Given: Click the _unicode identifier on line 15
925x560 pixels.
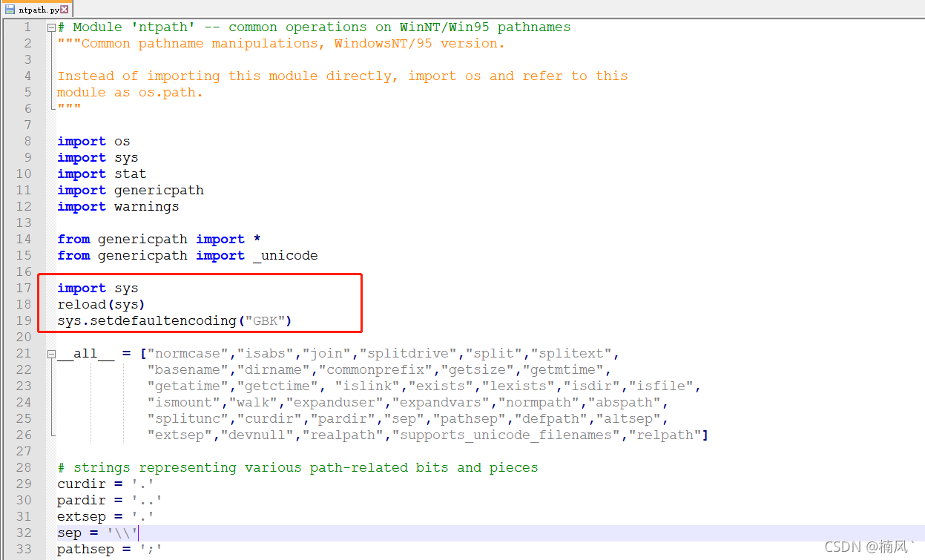Looking at the screenshot, I should coord(284,255).
